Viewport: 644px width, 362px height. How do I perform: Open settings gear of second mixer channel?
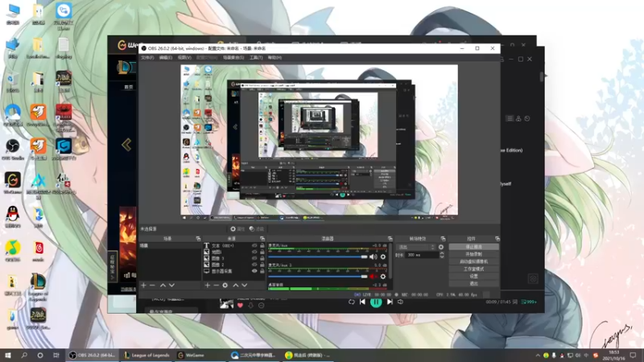383,277
